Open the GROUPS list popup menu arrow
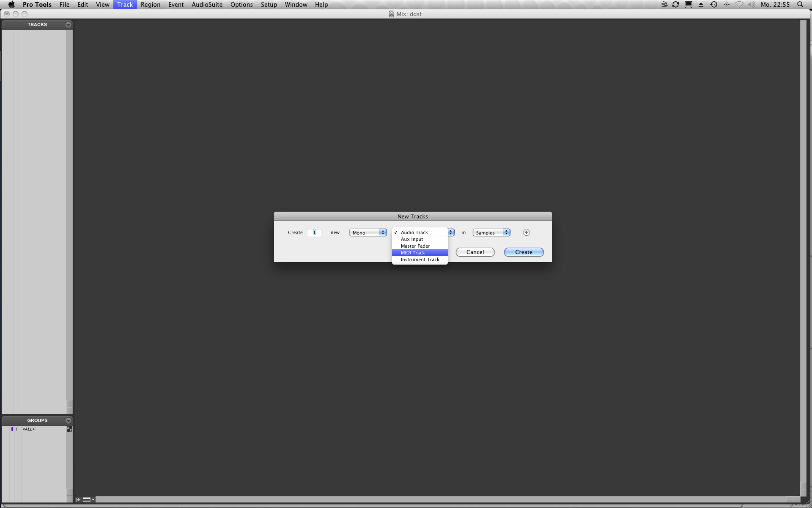Screen dimensions: 812x508 pyautogui.click(x=68, y=420)
